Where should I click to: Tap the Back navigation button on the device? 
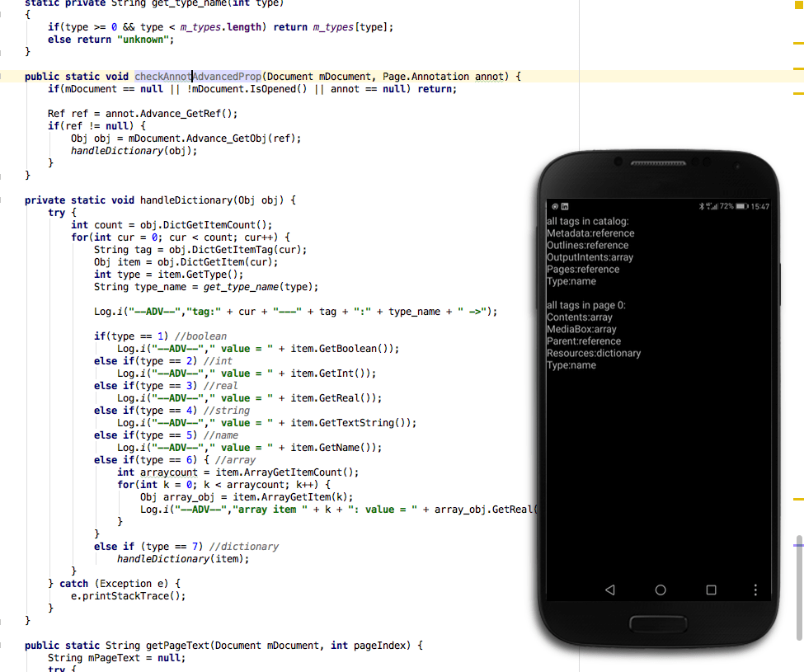click(x=610, y=590)
